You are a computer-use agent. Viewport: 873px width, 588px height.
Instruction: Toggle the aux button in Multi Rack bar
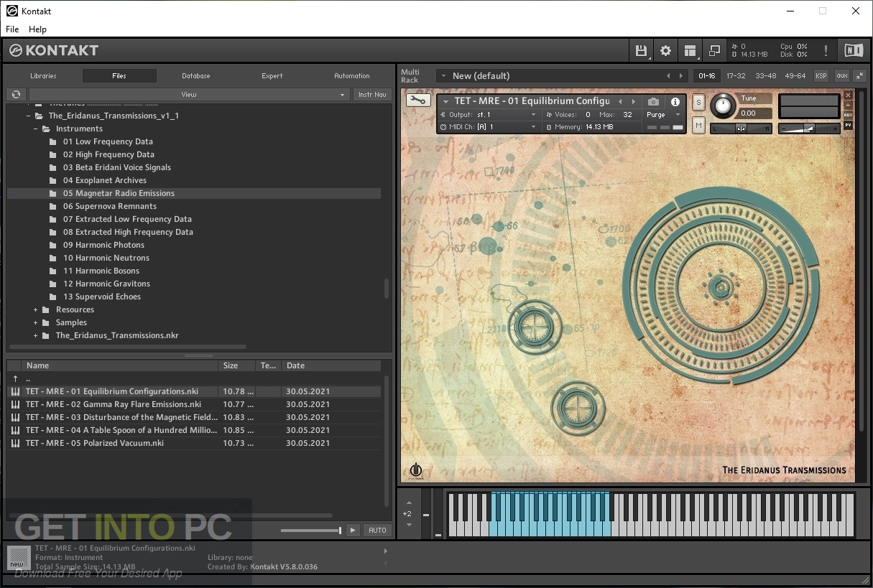point(841,75)
